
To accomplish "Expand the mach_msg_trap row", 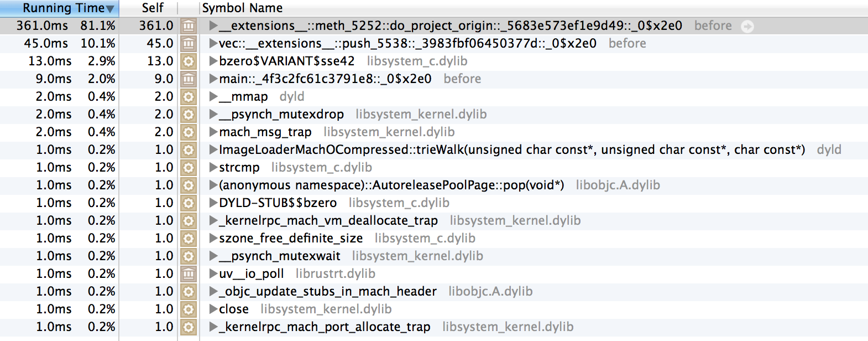I will pyautogui.click(x=213, y=132).
